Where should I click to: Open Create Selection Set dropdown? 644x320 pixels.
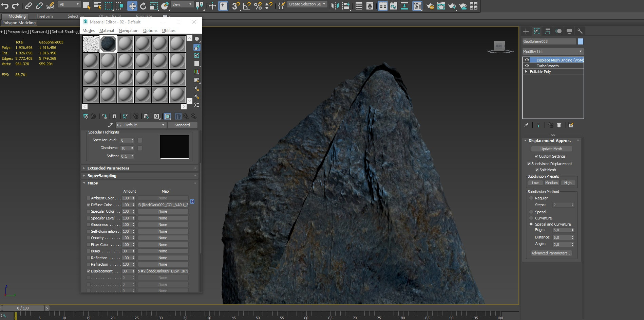pyautogui.click(x=307, y=4)
